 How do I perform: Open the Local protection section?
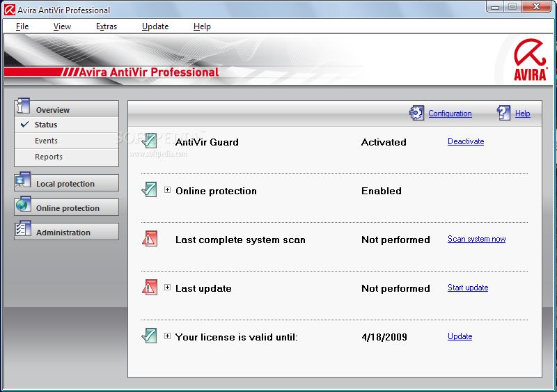66,183
